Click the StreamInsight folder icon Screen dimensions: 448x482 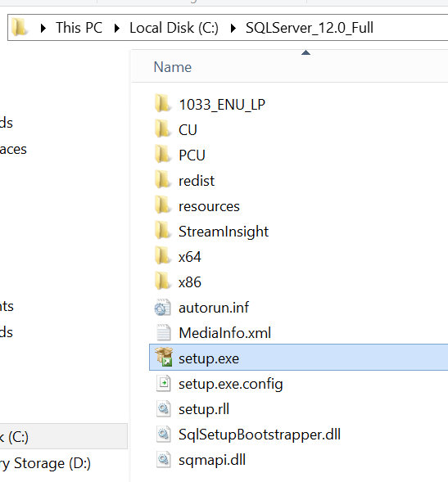[162, 231]
